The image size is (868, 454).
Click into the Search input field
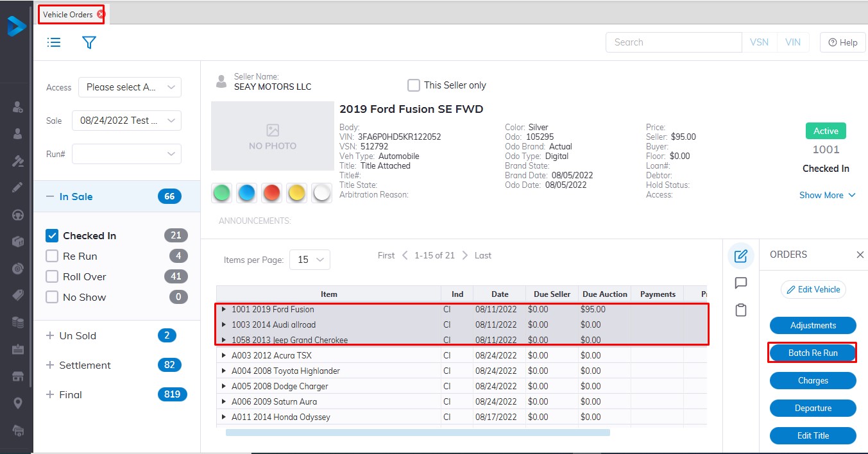[x=673, y=42]
